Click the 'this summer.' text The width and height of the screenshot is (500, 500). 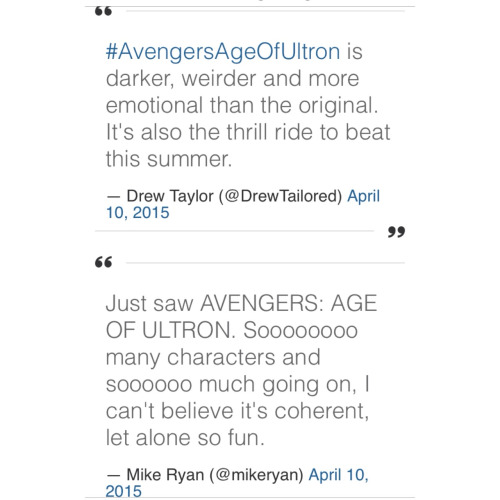point(169,159)
